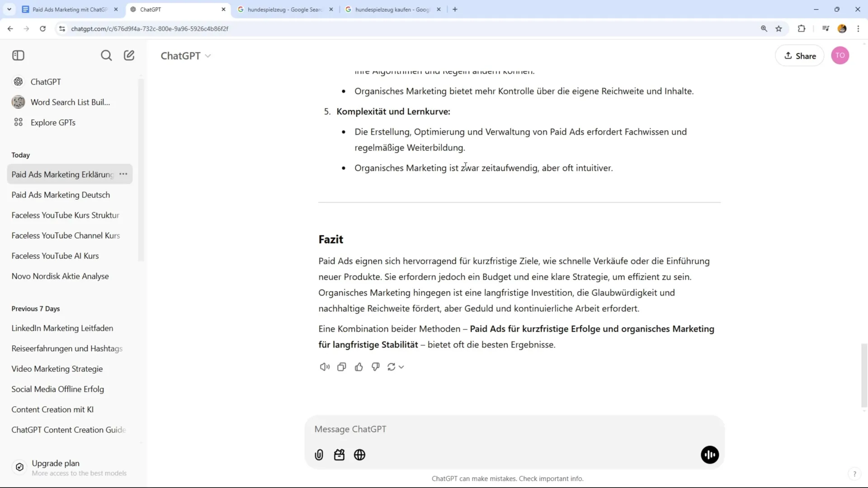
Task: Click the browser forward arrow
Action: coord(26,28)
